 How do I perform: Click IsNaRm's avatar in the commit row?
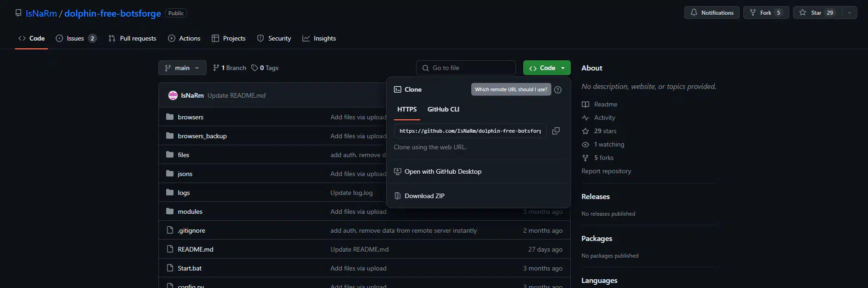(x=173, y=95)
